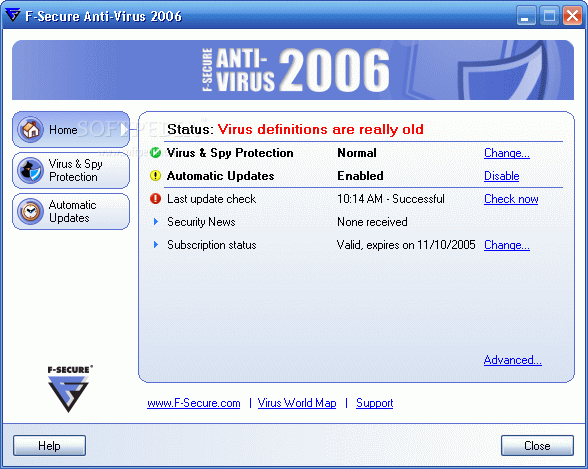
Task: Click the Help button
Action: (x=50, y=445)
